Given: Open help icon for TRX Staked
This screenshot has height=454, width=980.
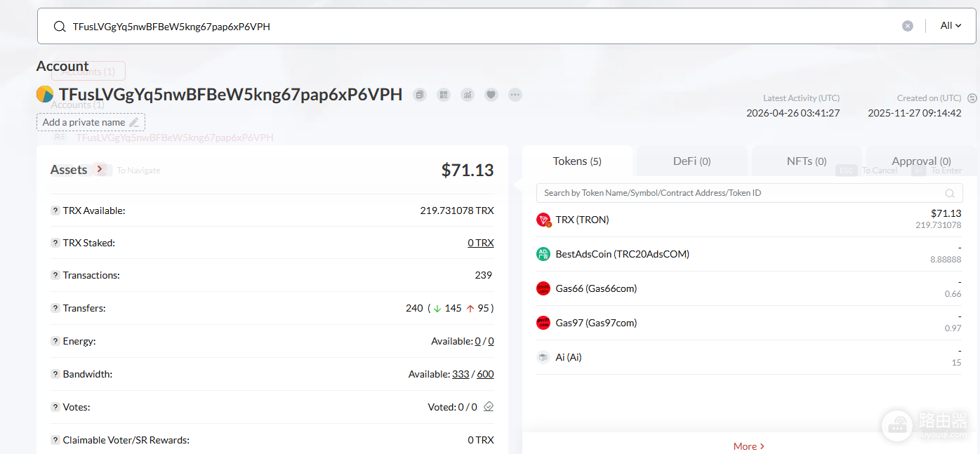Looking at the screenshot, I should coord(55,243).
